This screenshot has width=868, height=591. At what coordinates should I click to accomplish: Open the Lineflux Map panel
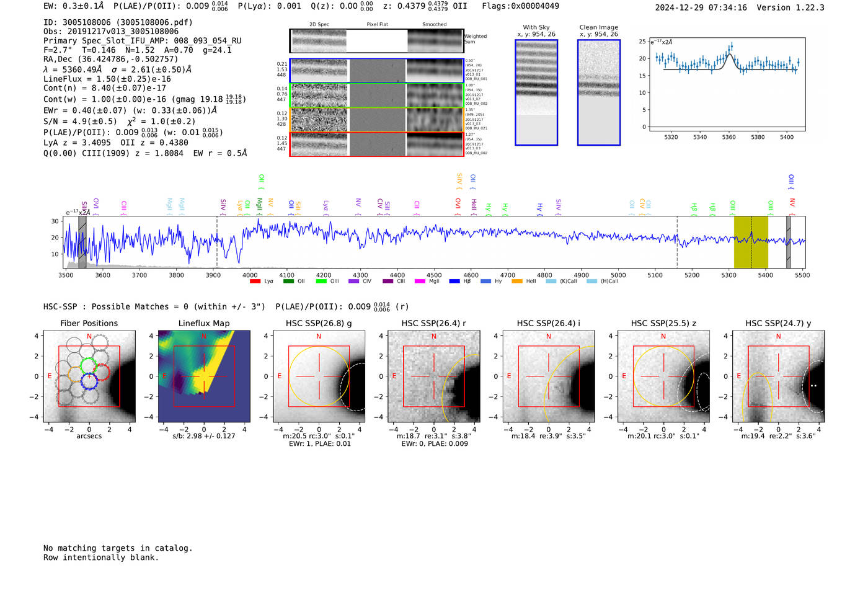pyautogui.click(x=204, y=376)
